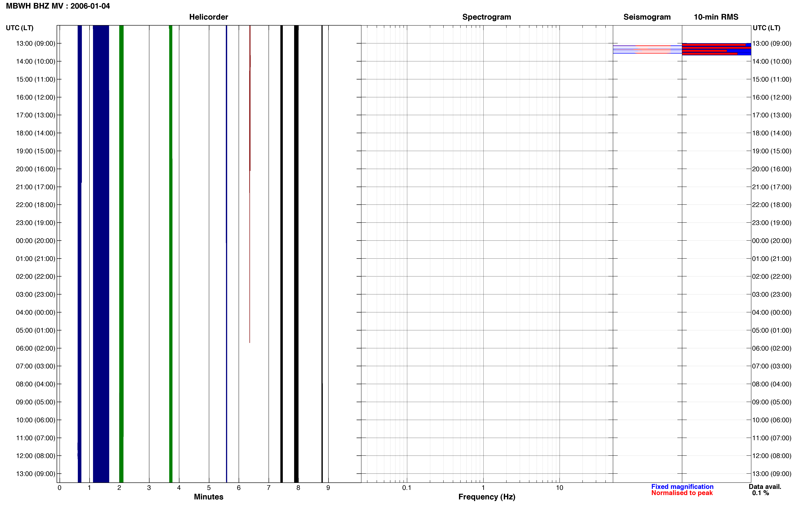The image size is (812, 508).
Task: Click tick label 0 on the Minutes axis
Action: tap(59, 488)
